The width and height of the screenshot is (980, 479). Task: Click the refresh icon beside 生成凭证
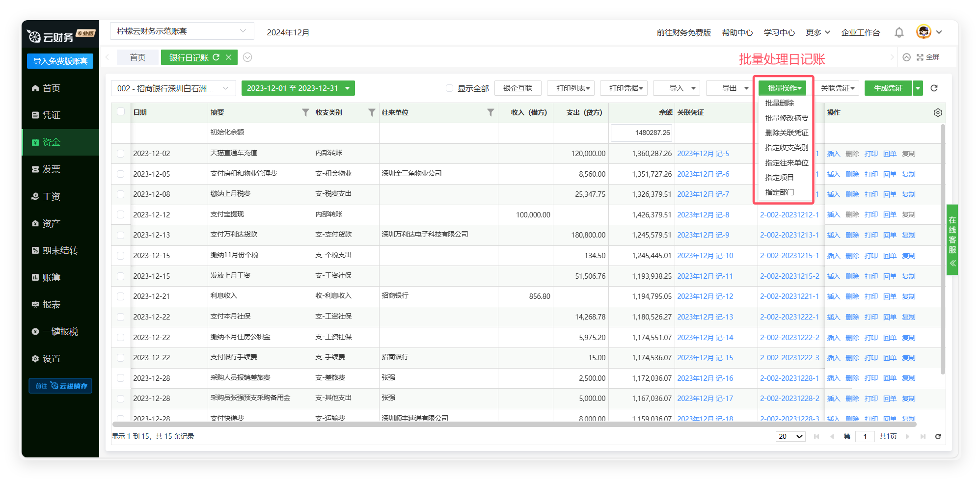(x=934, y=88)
